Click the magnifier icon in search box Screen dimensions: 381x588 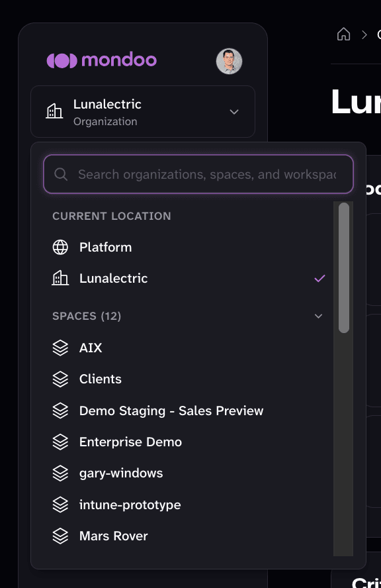[61, 174]
